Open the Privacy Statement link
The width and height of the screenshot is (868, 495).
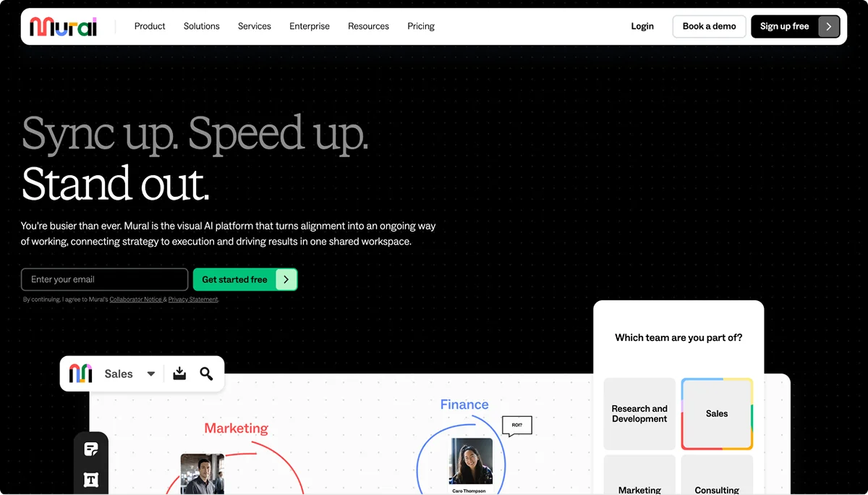(193, 300)
